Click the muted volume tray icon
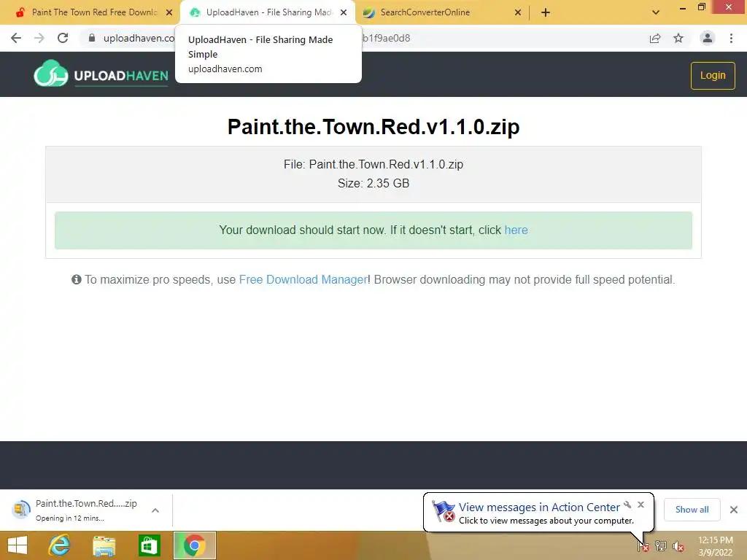Viewport: 747px width, 560px height. click(x=678, y=546)
